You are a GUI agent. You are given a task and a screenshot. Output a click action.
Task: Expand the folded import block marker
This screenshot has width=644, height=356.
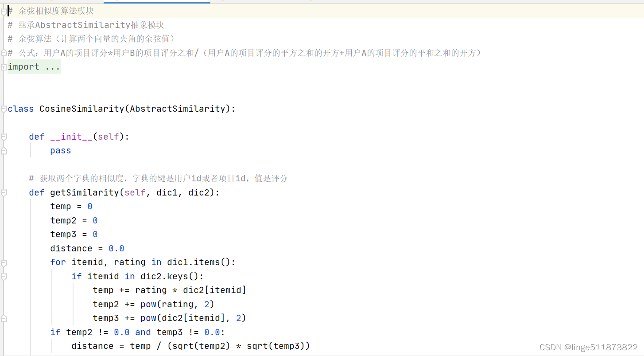click(x=4, y=67)
